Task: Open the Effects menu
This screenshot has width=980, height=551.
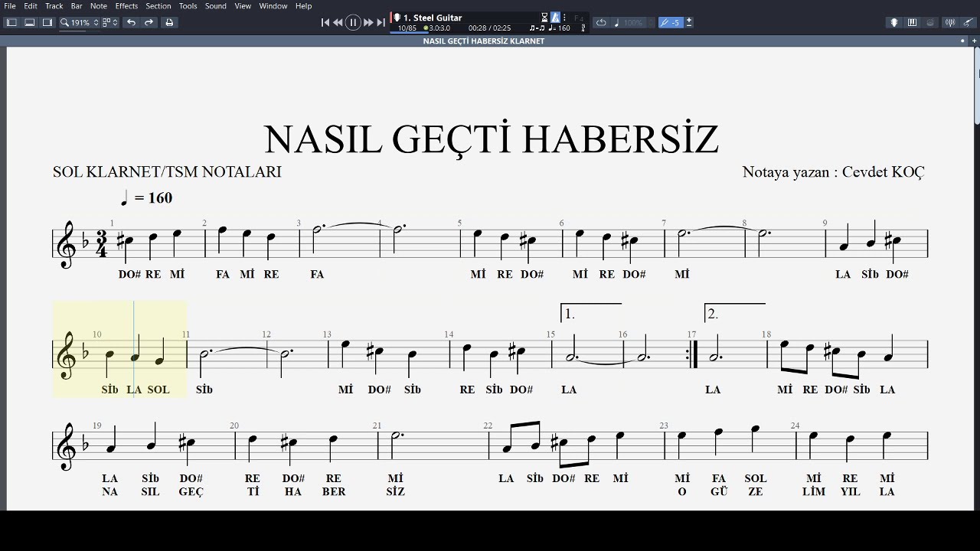Action: (x=127, y=6)
